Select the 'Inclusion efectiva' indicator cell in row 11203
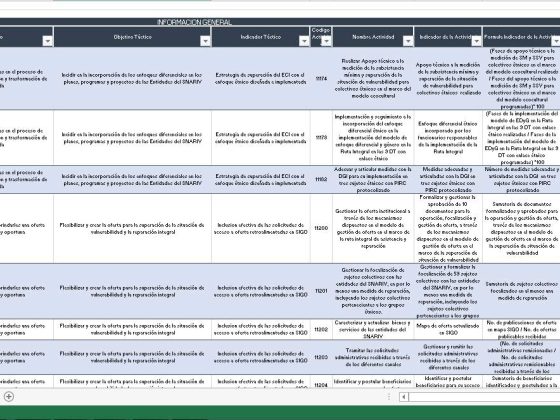 coord(261,357)
